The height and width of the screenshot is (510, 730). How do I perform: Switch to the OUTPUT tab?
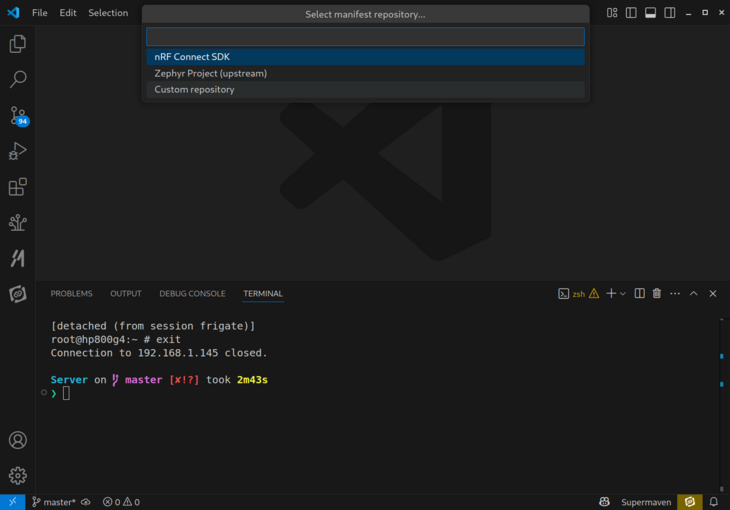click(126, 293)
